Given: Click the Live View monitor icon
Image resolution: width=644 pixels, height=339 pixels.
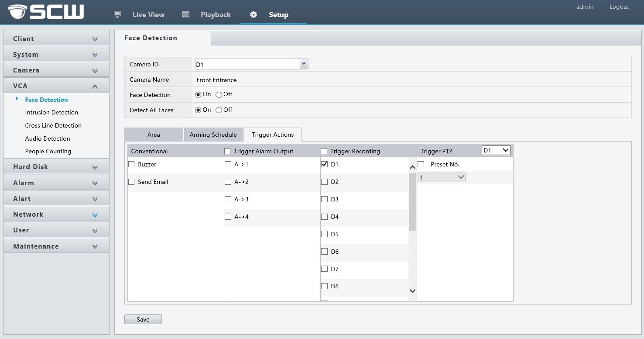Looking at the screenshot, I should coord(117,14).
